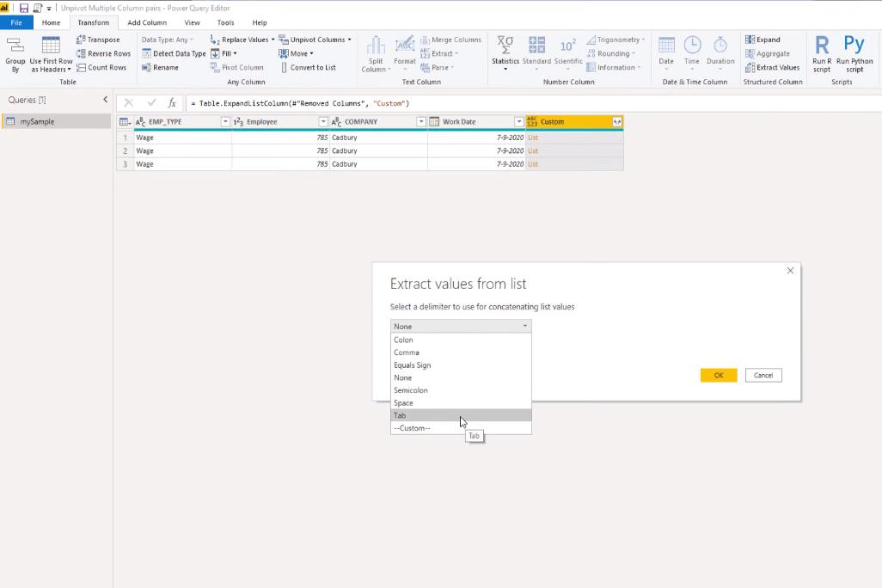
Task: Click the Expand structured column button
Action: pos(763,40)
